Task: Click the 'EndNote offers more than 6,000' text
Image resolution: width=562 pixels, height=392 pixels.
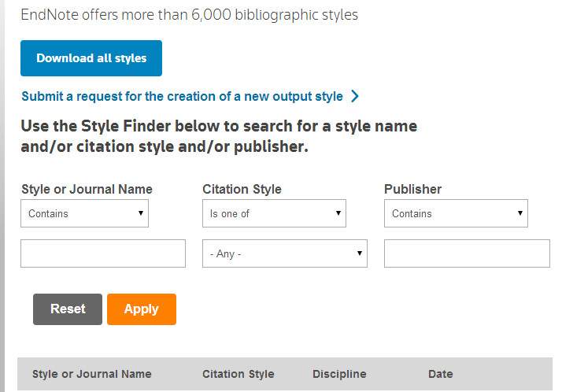Action: click(189, 15)
